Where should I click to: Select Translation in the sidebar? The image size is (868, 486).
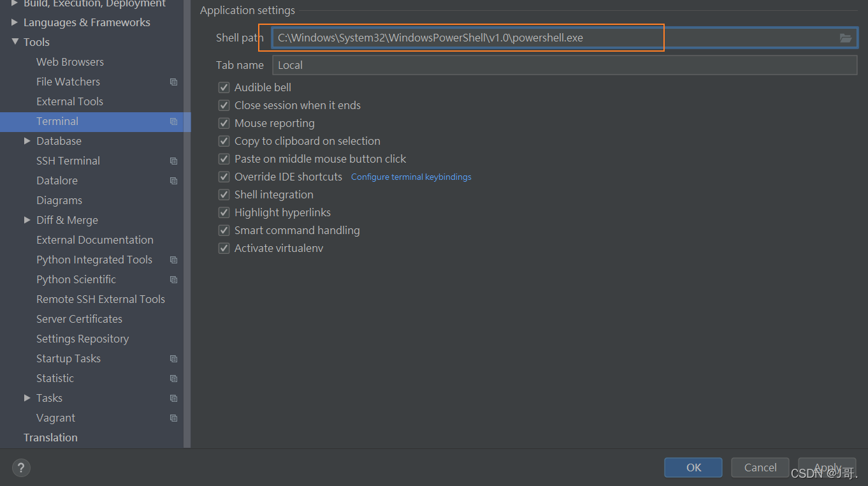pyautogui.click(x=50, y=438)
